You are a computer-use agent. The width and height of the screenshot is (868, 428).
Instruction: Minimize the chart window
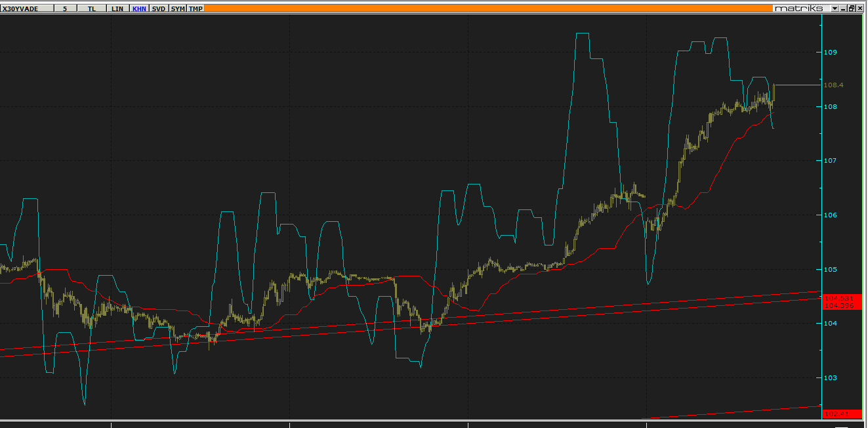tap(843, 9)
